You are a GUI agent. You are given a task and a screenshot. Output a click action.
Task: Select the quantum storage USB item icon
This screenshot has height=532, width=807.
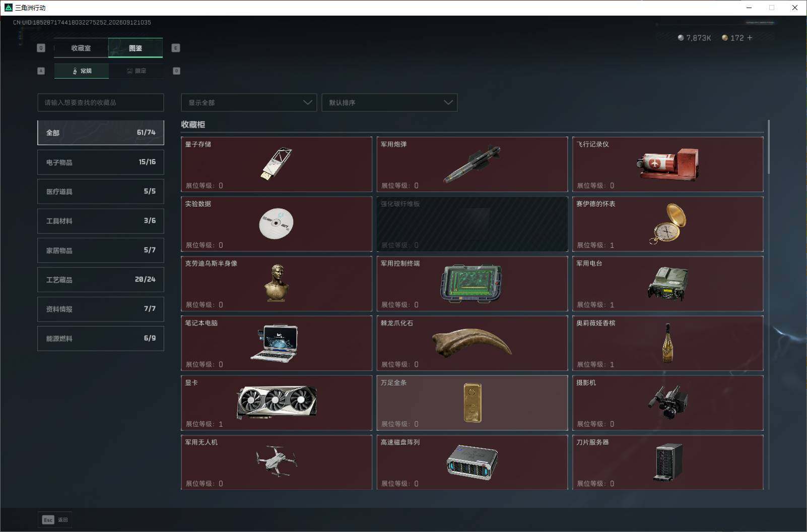point(277,164)
